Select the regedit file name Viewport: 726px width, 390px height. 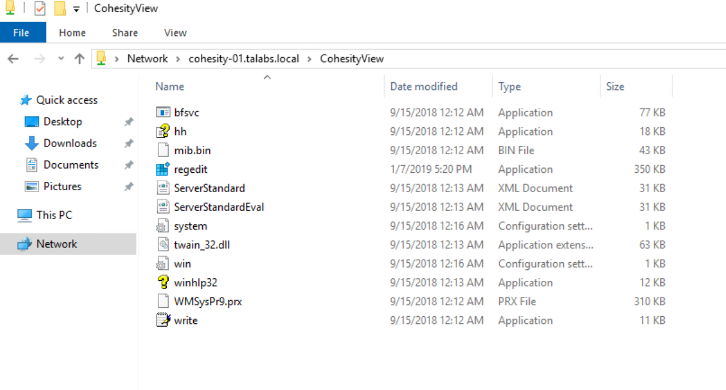coord(191,170)
